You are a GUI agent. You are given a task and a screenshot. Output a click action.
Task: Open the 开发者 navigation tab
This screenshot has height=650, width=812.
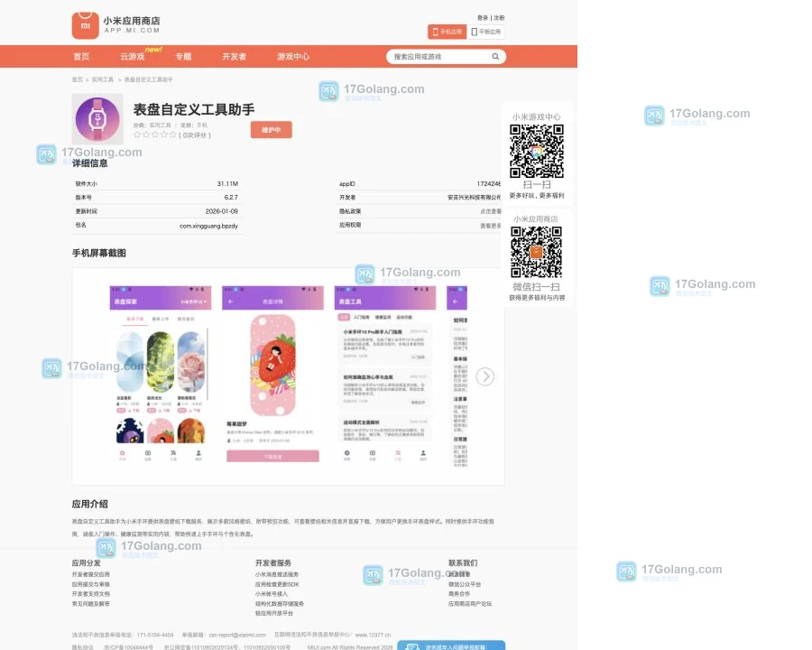pyautogui.click(x=234, y=57)
